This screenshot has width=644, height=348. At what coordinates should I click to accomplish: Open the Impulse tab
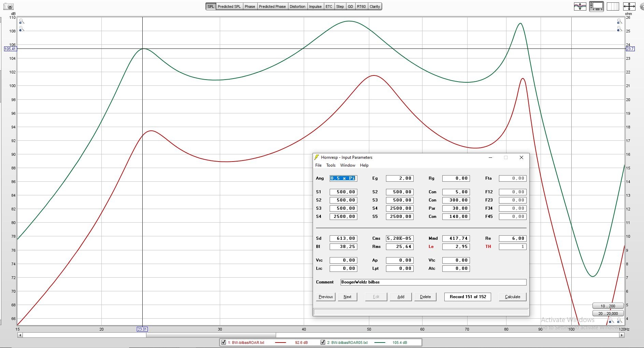click(x=315, y=6)
